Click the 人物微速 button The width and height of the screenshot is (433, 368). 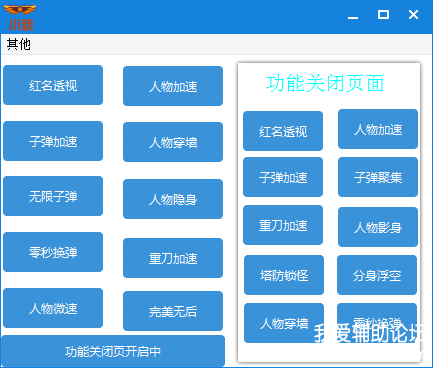pos(53,308)
